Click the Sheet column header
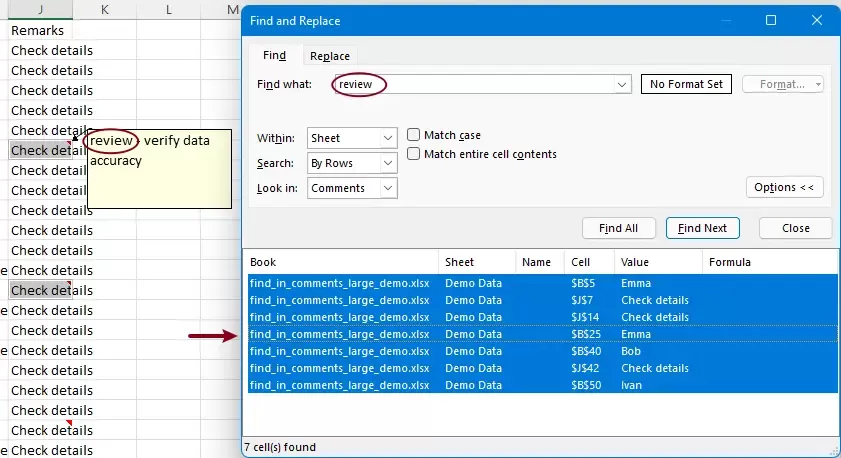 click(x=477, y=262)
